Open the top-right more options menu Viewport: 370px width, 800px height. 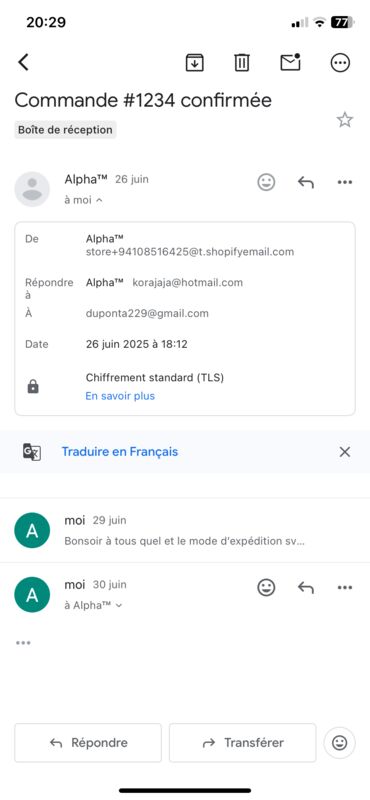340,63
